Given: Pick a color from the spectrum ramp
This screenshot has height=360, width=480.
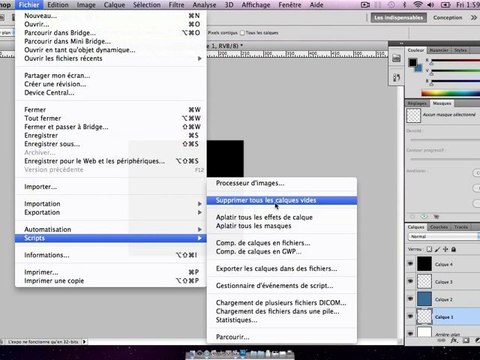Looking at the screenshot, I should (x=451, y=93).
